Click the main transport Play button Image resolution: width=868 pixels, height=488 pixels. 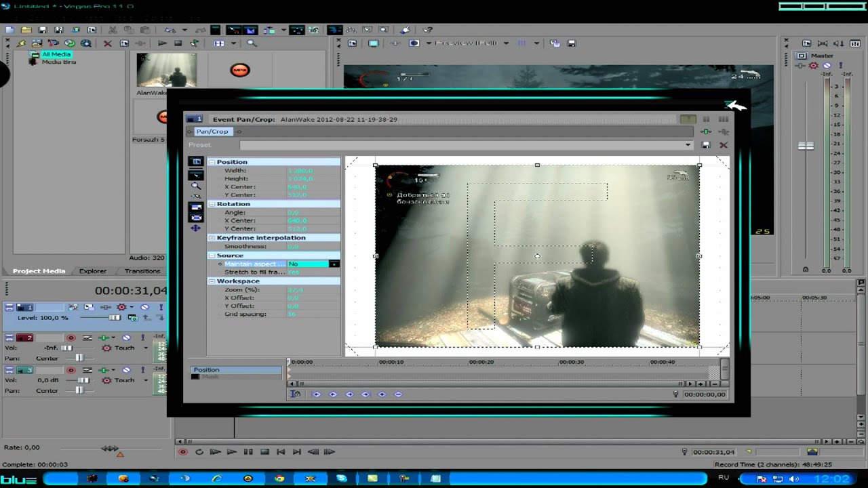point(232,452)
